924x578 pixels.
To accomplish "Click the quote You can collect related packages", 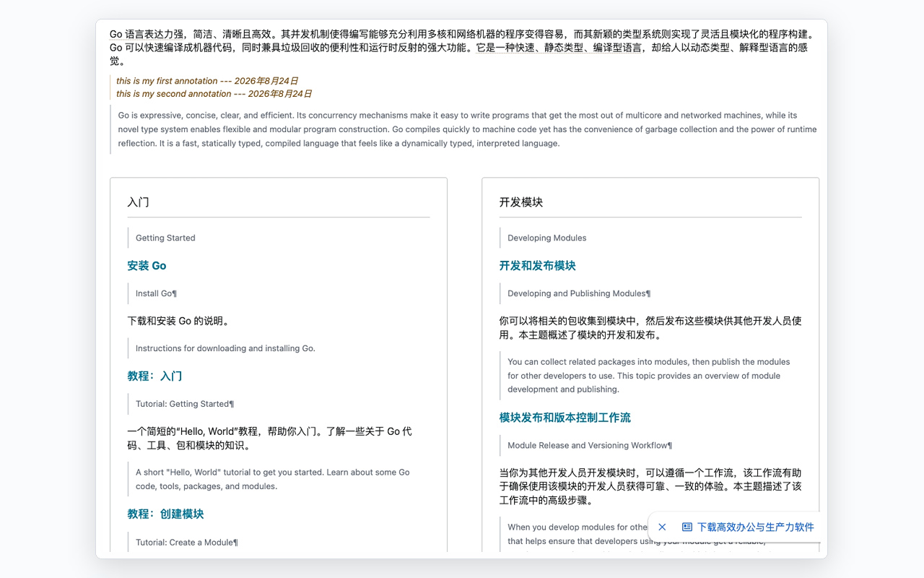I will tap(649, 376).
